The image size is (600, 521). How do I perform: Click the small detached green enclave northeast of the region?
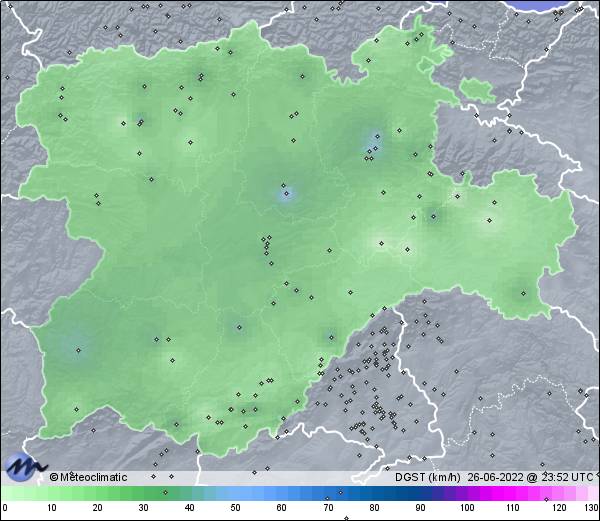(476, 89)
